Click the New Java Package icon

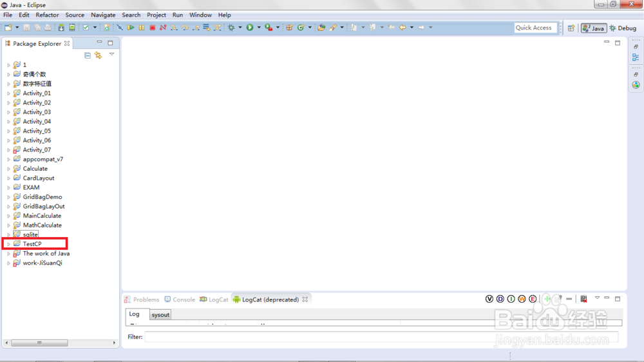click(290, 28)
